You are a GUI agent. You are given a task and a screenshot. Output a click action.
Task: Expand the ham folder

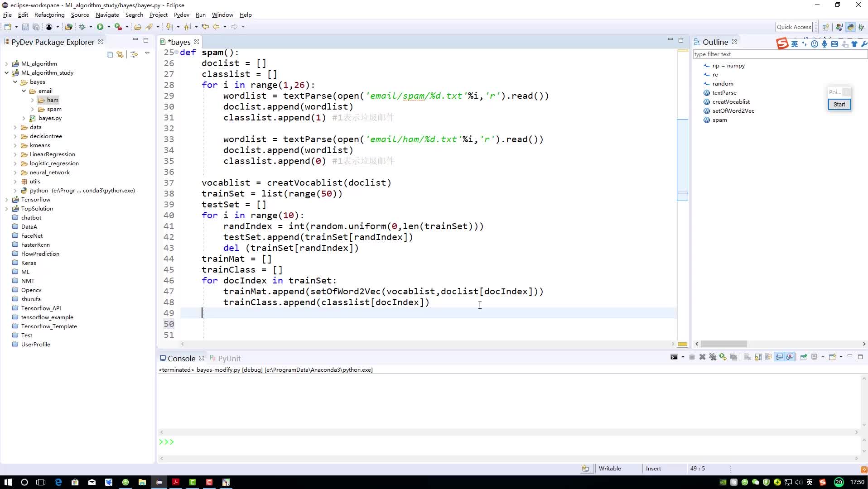click(x=32, y=100)
